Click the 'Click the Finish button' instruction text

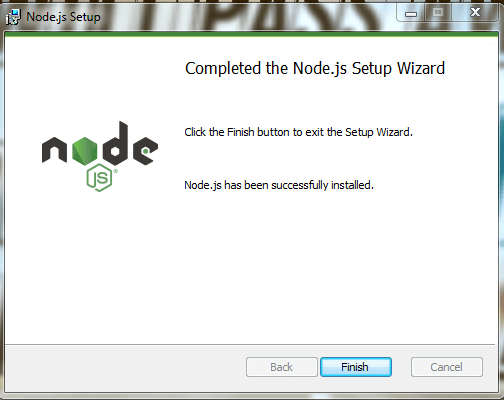(x=298, y=132)
